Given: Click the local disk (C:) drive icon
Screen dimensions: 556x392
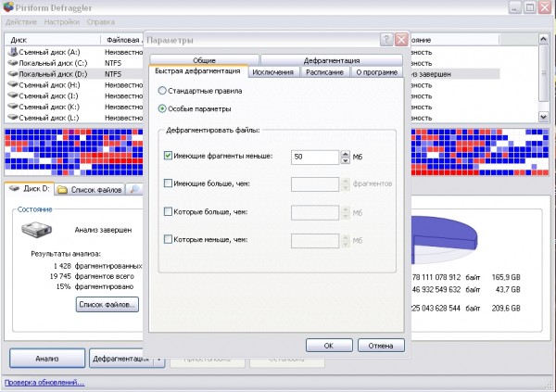Looking at the screenshot, I should tap(13, 63).
